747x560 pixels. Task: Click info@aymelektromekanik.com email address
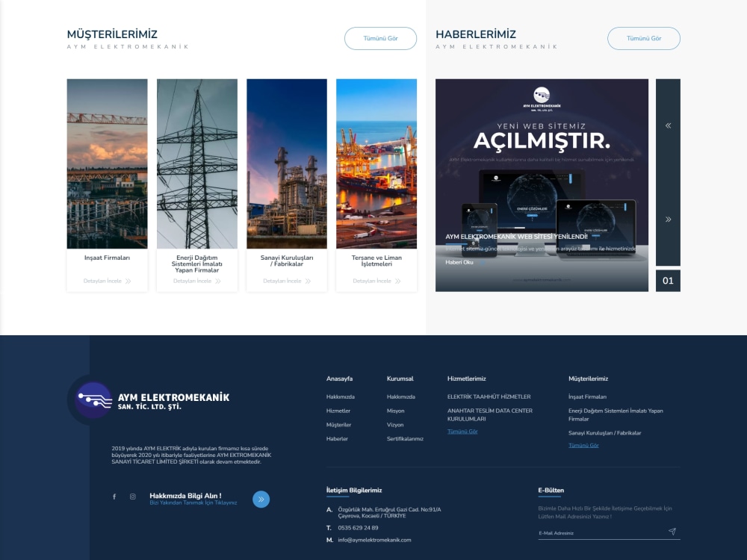[x=374, y=540]
